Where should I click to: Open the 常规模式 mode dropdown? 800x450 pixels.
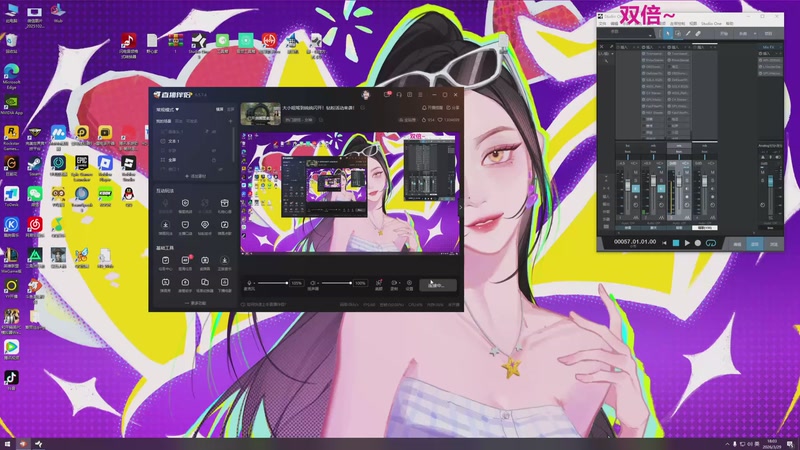[x=167, y=109]
